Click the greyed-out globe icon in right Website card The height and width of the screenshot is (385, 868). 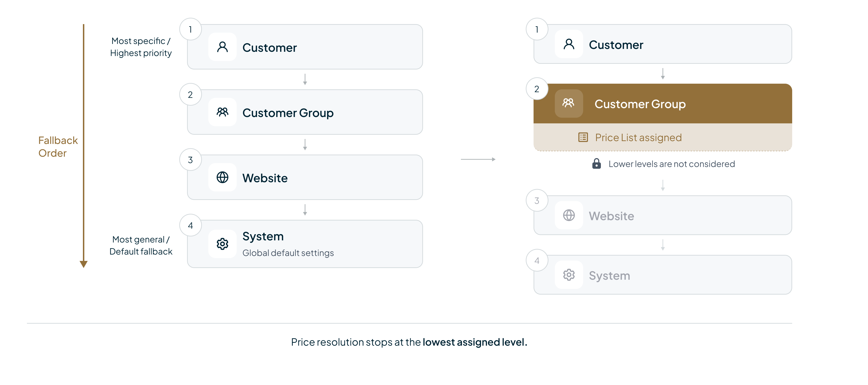pos(569,215)
